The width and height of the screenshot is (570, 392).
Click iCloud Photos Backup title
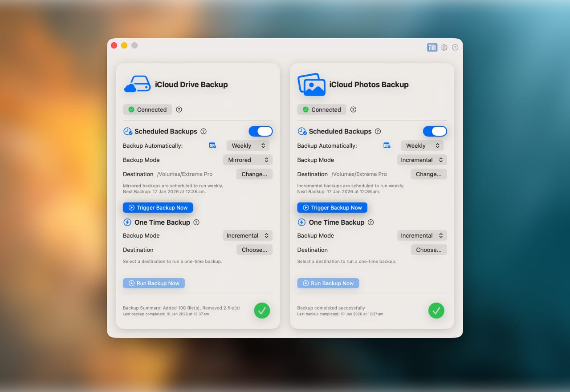pos(369,85)
